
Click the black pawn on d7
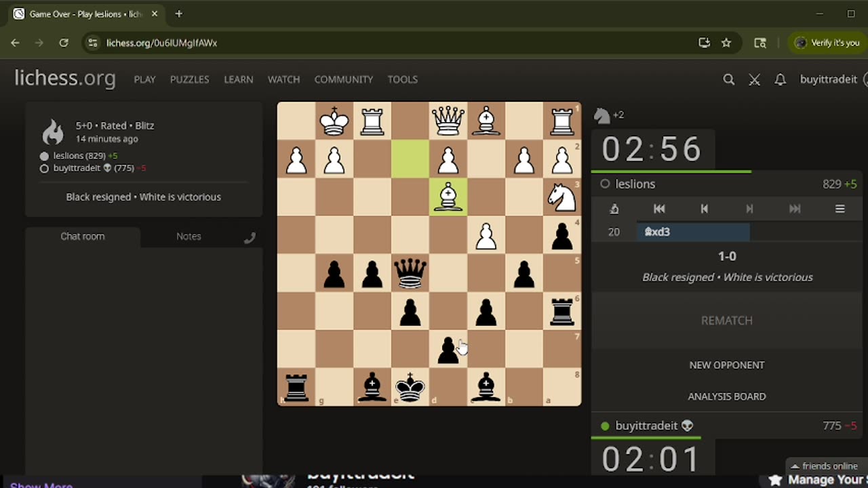tap(448, 349)
